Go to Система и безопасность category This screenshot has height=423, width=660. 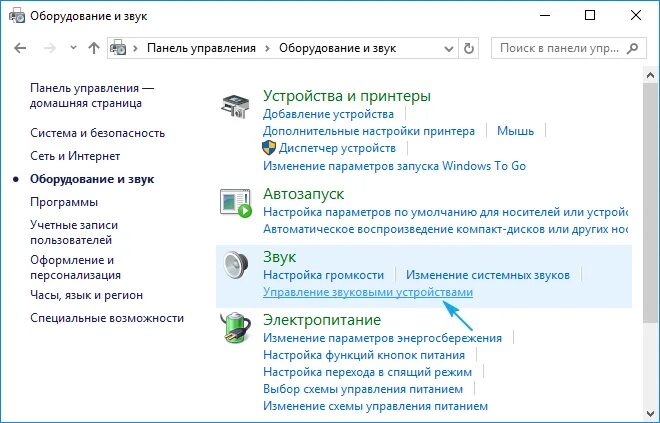[x=97, y=133]
